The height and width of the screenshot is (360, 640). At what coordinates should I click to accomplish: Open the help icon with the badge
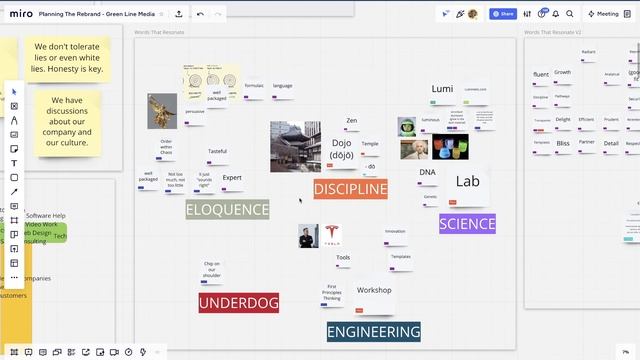[542, 13]
